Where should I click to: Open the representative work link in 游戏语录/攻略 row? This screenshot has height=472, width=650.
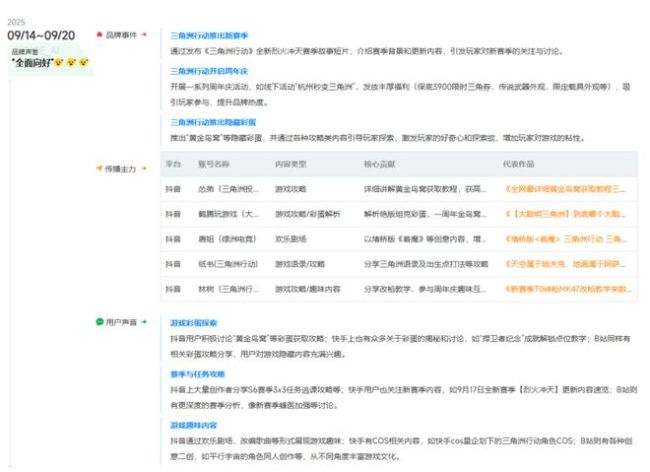(x=565, y=264)
